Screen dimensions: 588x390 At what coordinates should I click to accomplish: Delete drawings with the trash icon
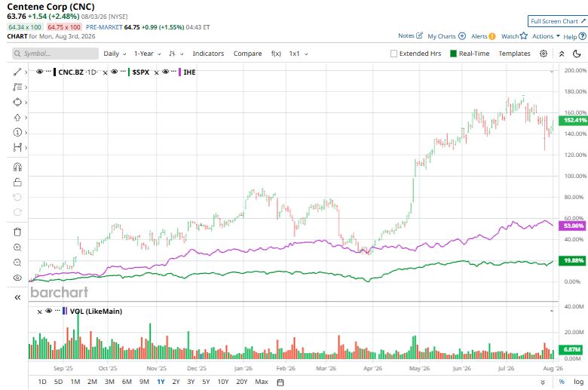[17, 232]
